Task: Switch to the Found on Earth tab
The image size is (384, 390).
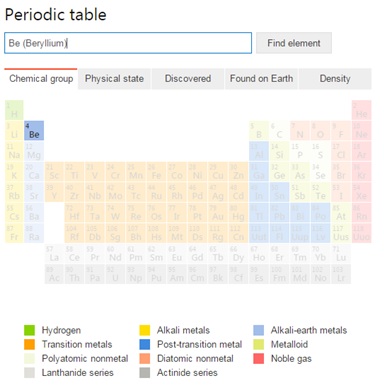Action: [x=261, y=79]
